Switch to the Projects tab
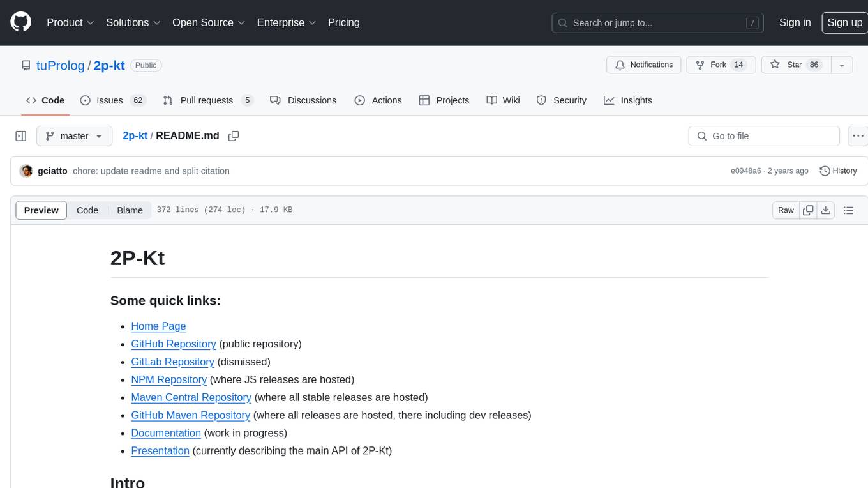 pyautogui.click(x=444, y=100)
